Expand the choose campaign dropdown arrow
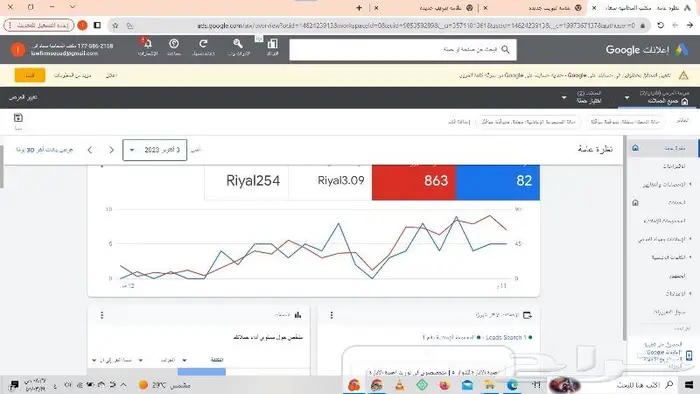This screenshot has height=394, width=700. (564, 97)
